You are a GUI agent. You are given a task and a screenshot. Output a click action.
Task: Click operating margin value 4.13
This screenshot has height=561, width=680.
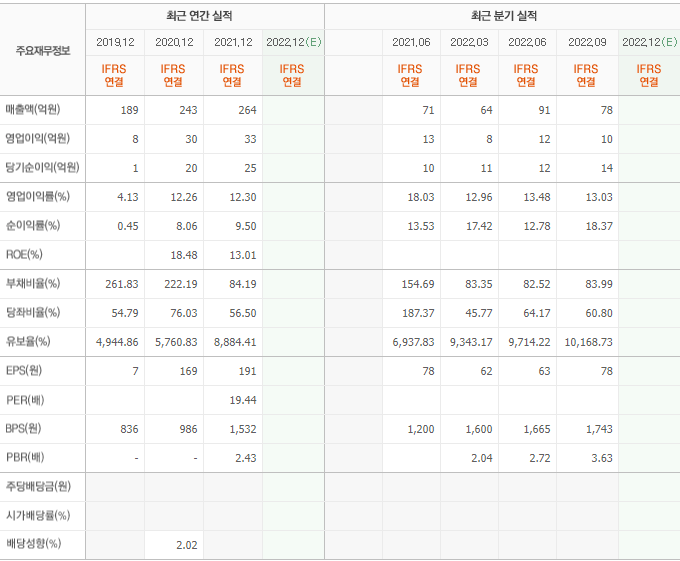coord(128,197)
